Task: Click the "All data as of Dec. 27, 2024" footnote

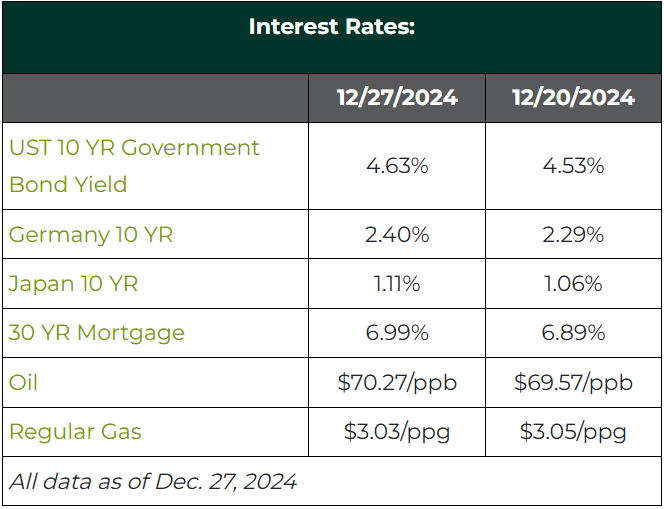Action: coord(153,481)
